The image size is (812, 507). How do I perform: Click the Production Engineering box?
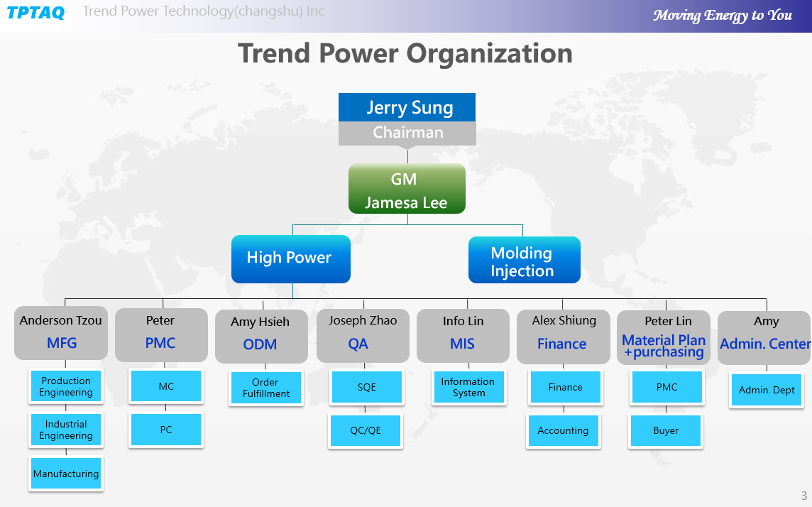[x=66, y=386]
